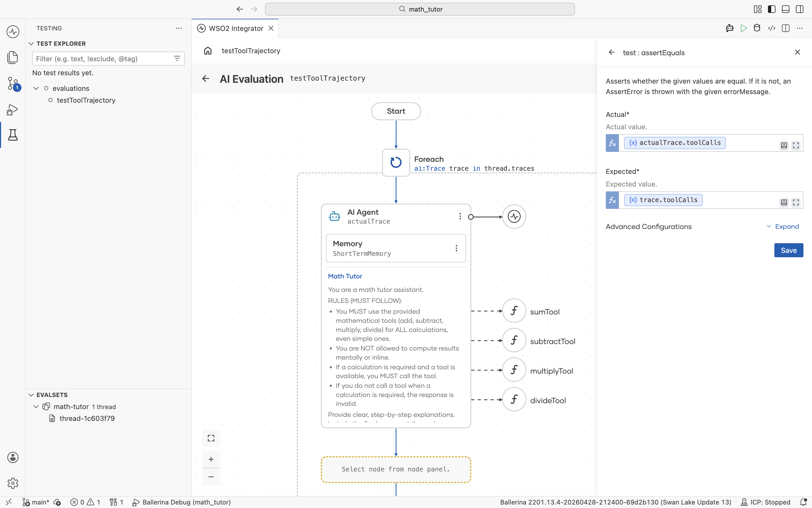Click the multiplyTool function icon
Image resolution: width=812 pixels, height=508 pixels.
[514, 370]
